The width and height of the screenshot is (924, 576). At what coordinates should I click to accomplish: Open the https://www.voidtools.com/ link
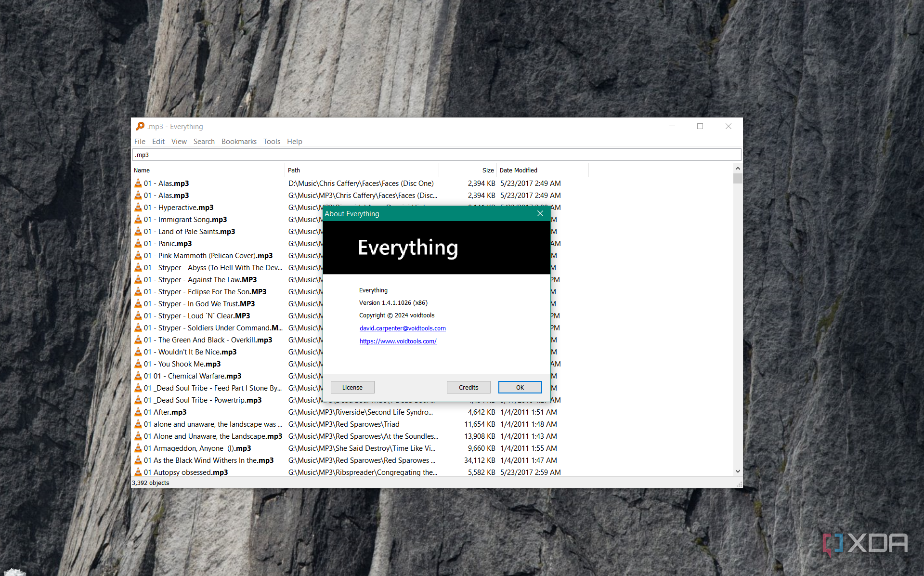click(x=398, y=341)
